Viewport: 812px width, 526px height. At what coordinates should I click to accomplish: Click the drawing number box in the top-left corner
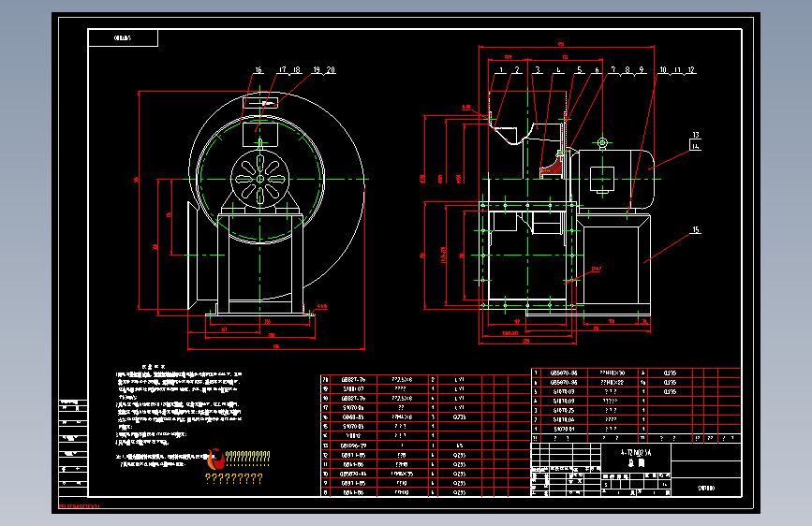[x=123, y=37]
